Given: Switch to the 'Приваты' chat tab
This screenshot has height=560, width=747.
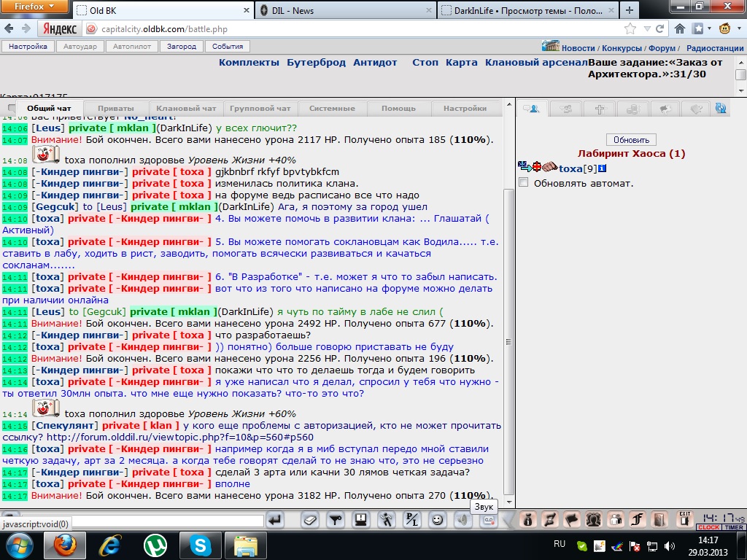Looking at the screenshot, I should click(x=115, y=109).
